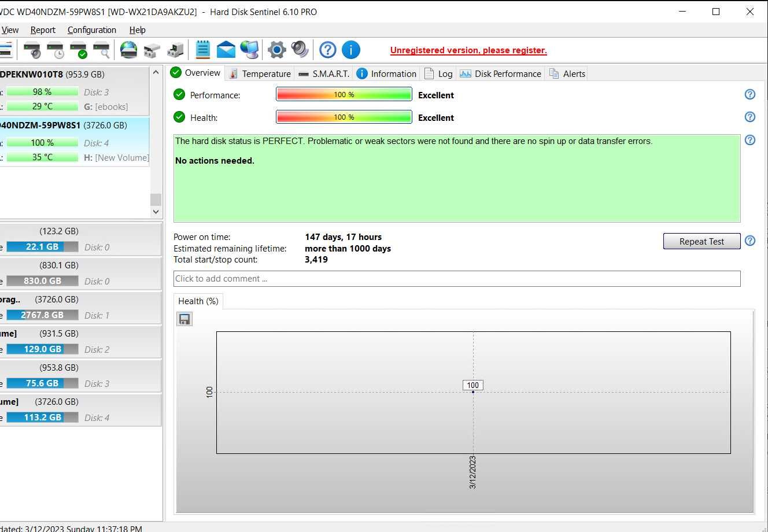
Task: Switch to the Overview tab
Action: pos(195,73)
